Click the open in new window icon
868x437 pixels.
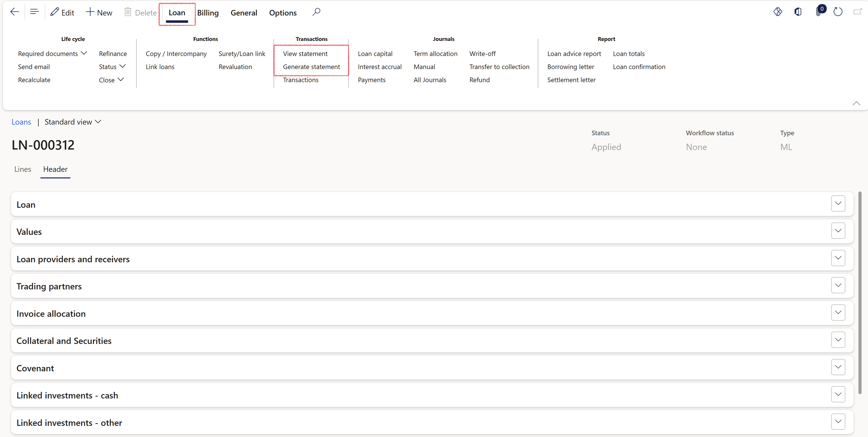[857, 12]
